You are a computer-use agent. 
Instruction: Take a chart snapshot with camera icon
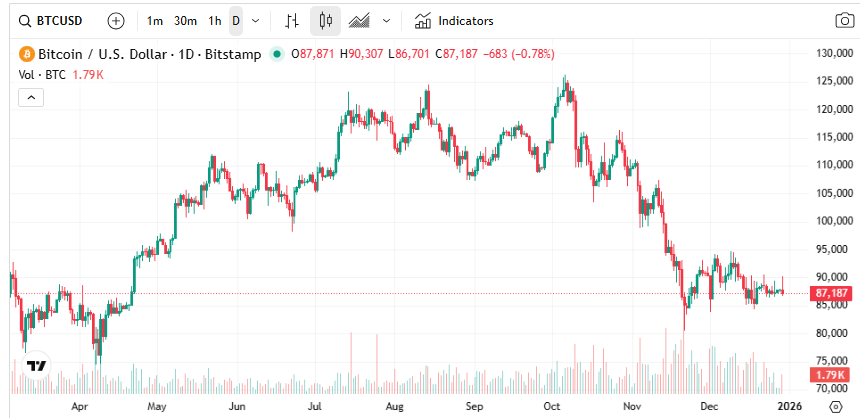844,20
